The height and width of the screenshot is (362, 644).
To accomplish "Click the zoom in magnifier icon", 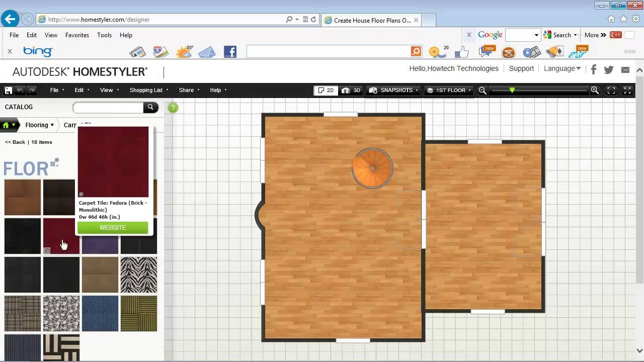I will tap(595, 90).
